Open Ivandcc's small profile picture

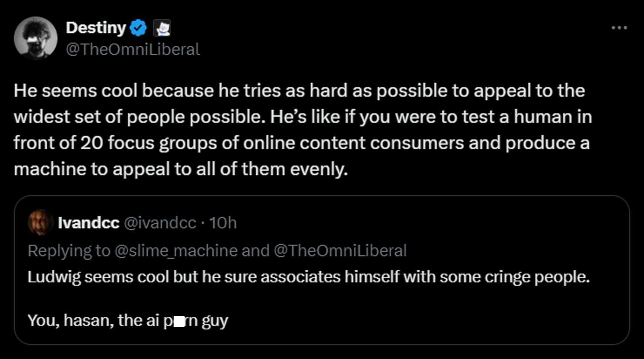pyautogui.click(x=40, y=222)
